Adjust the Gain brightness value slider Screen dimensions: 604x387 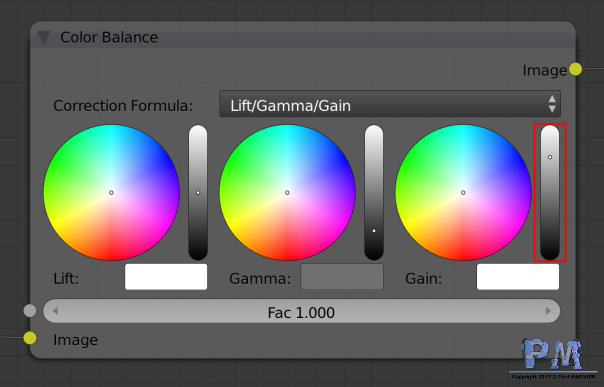550,193
